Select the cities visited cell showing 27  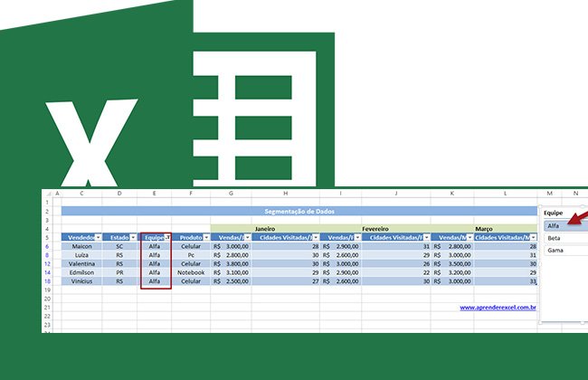[x=286, y=281]
